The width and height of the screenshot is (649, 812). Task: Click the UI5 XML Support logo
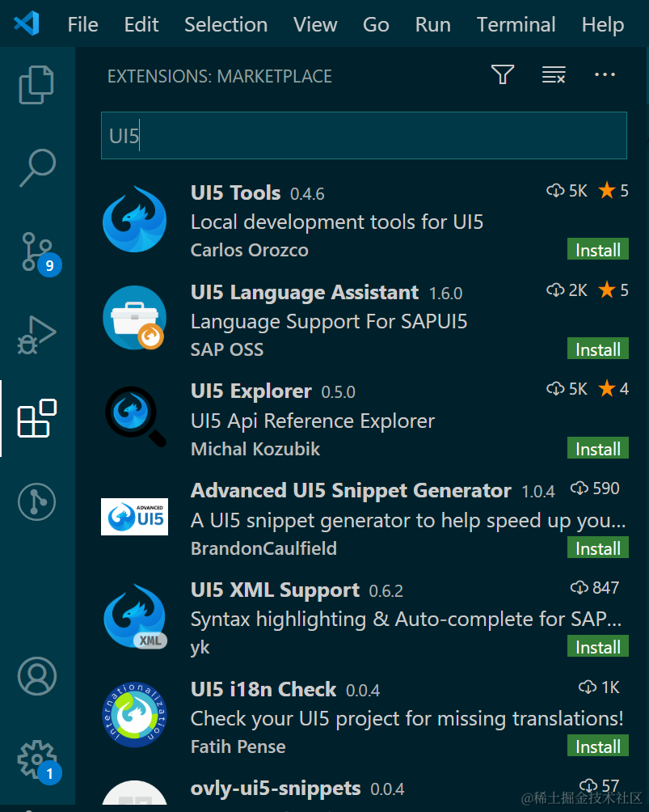tap(134, 615)
